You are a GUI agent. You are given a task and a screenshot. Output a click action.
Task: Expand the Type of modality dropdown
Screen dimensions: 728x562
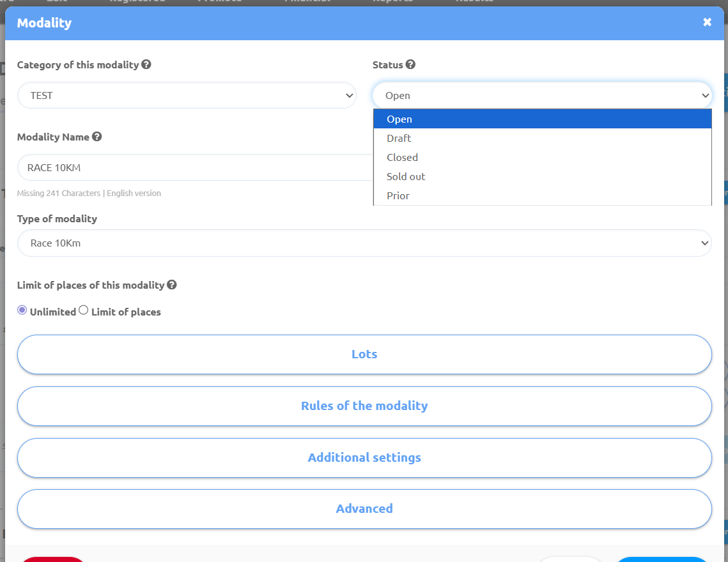click(364, 243)
